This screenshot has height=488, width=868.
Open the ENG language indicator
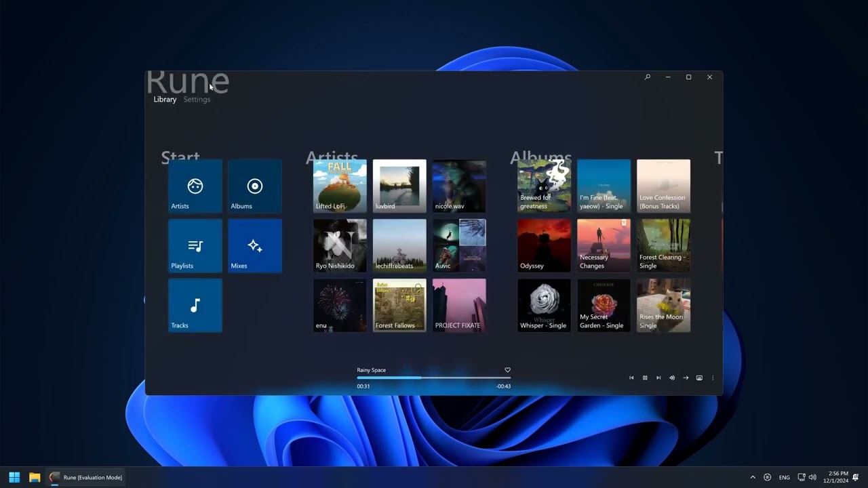785,477
